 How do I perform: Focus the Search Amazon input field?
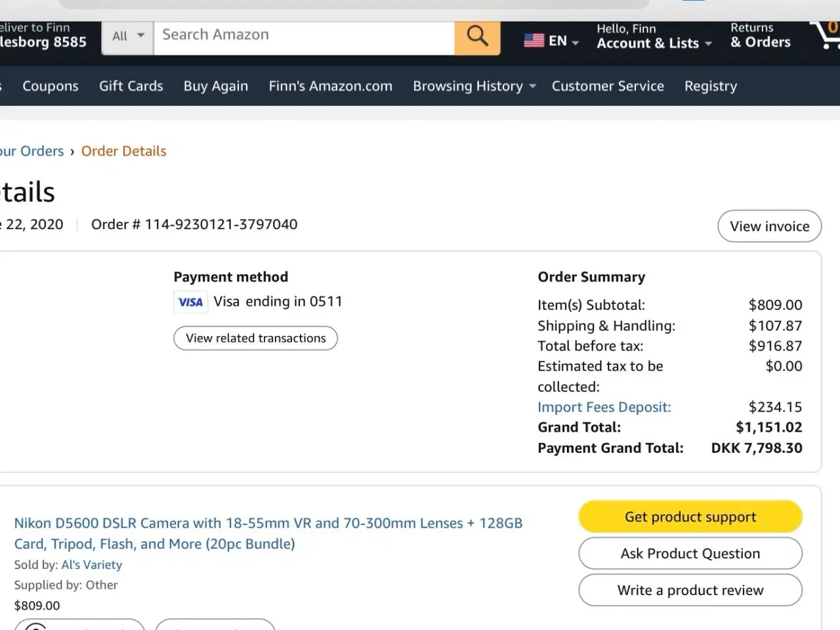pyautogui.click(x=304, y=36)
